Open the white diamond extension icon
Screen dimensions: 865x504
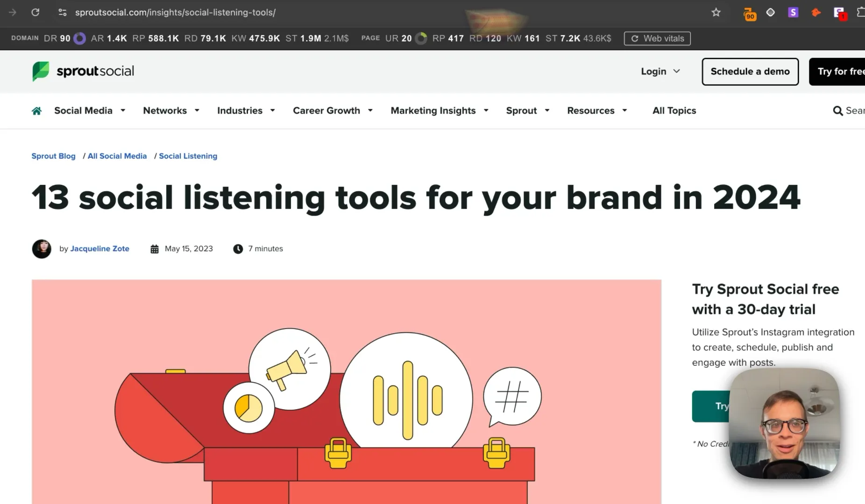point(771,12)
